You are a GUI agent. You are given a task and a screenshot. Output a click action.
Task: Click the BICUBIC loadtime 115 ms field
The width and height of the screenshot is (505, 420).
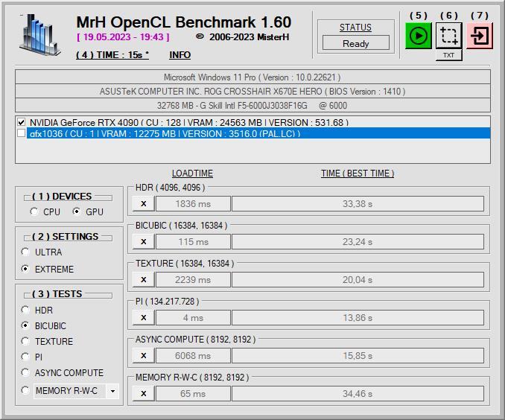[x=193, y=241]
